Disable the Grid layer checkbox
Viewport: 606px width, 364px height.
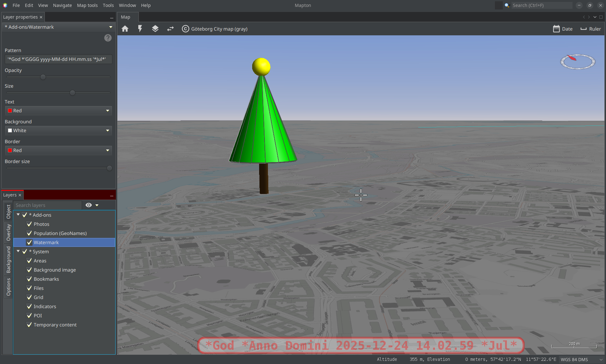click(x=29, y=297)
